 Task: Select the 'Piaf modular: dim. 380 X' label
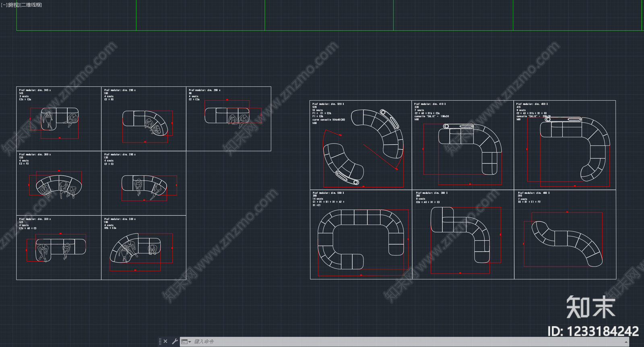(431, 193)
